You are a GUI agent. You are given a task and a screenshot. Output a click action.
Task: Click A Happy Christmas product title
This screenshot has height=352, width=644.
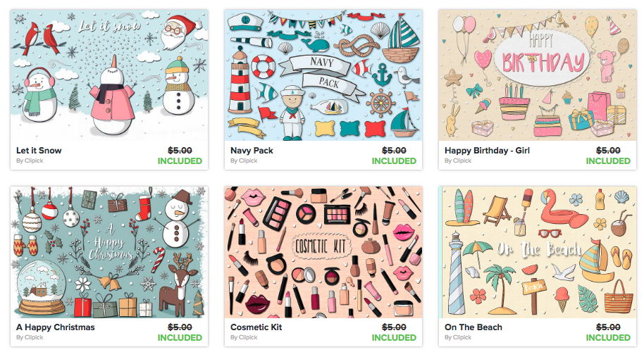tap(56, 327)
